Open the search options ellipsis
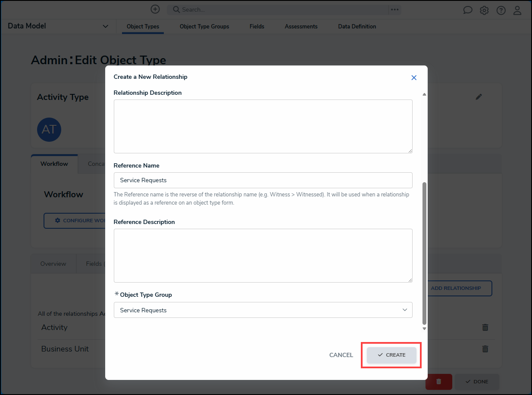This screenshot has height=395, width=532. pyautogui.click(x=394, y=9)
